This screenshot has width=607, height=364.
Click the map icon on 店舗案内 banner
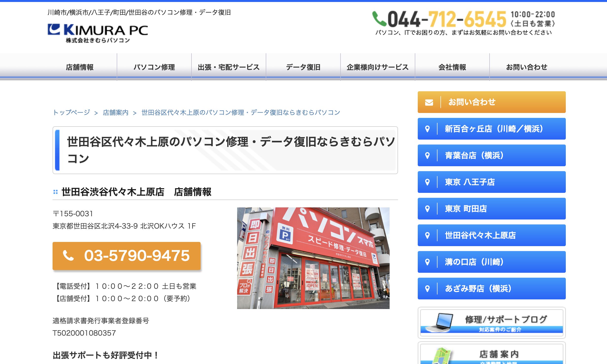coord(442,356)
